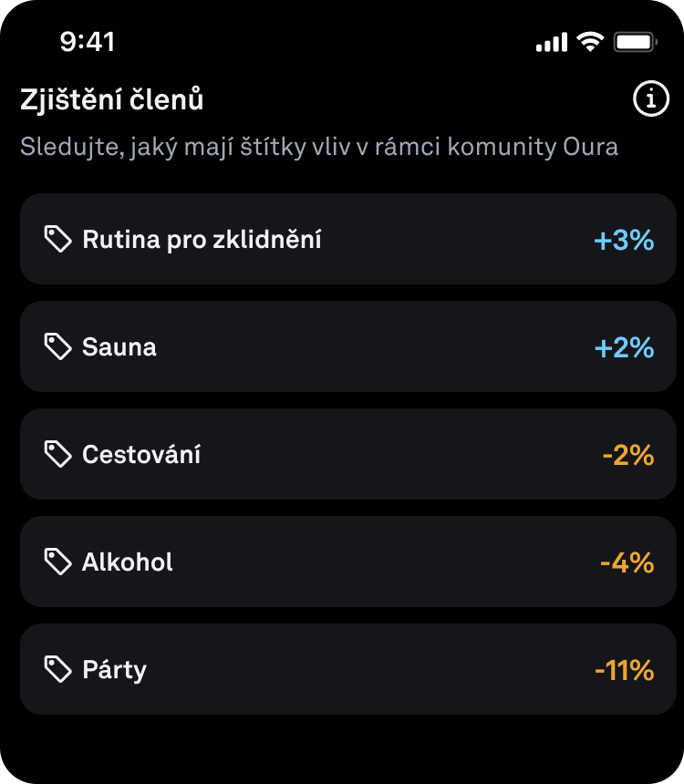Tap the Zjištění členů heading
The image size is (684, 784).
[112, 100]
